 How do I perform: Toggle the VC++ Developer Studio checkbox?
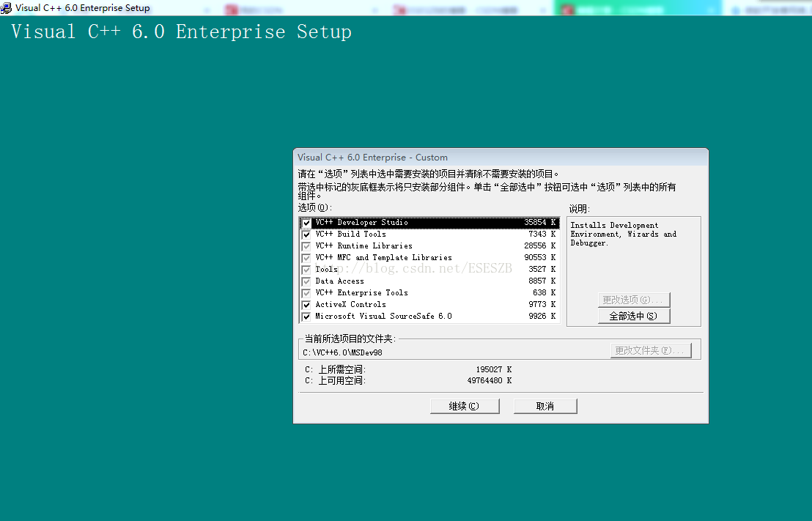306,223
